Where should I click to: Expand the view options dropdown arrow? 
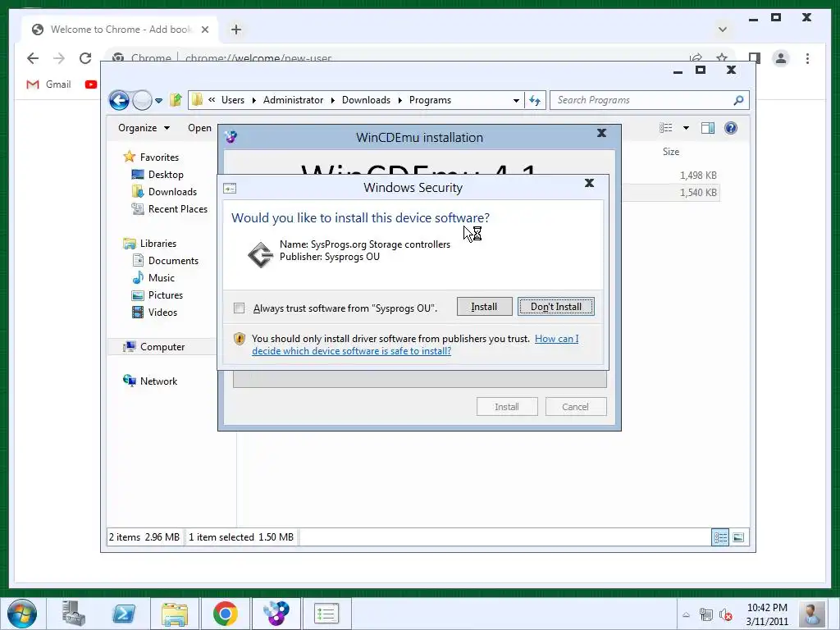[x=686, y=128]
